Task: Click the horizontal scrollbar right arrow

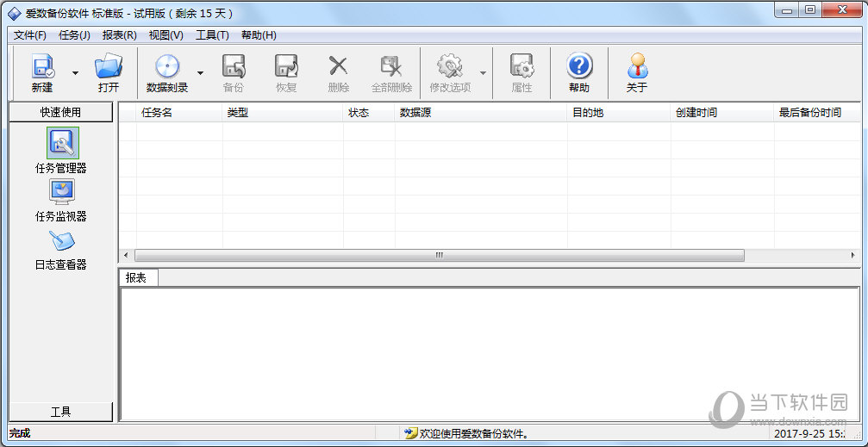Action: click(853, 255)
